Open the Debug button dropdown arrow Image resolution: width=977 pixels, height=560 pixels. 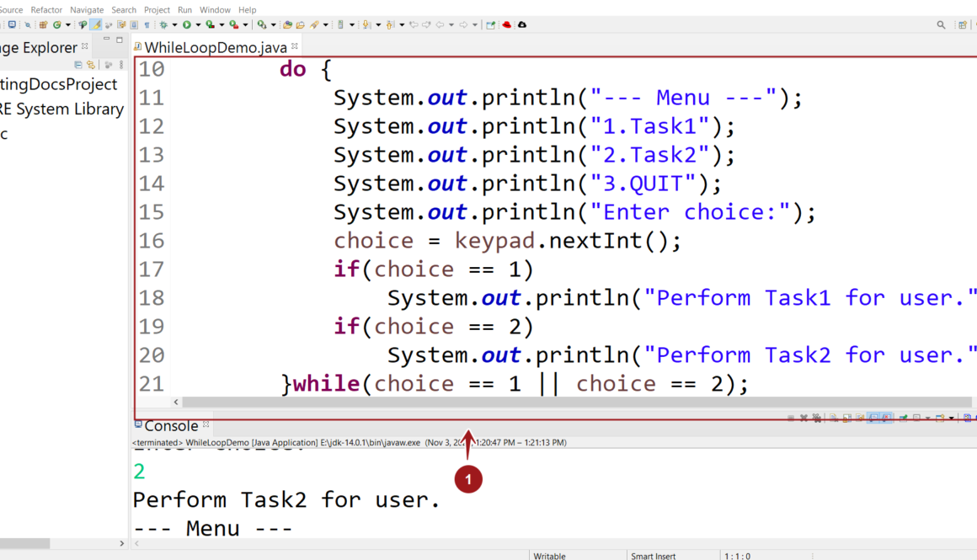(174, 25)
